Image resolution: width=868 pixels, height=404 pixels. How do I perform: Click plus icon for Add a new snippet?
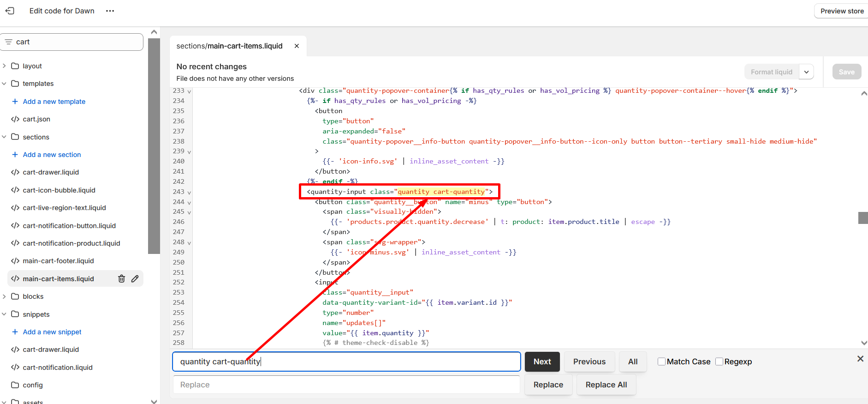[x=15, y=332]
